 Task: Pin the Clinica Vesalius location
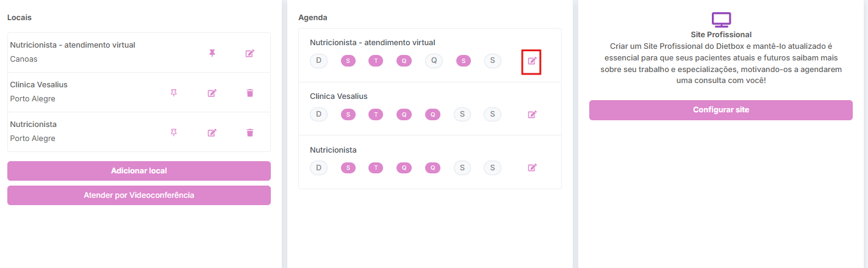174,93
